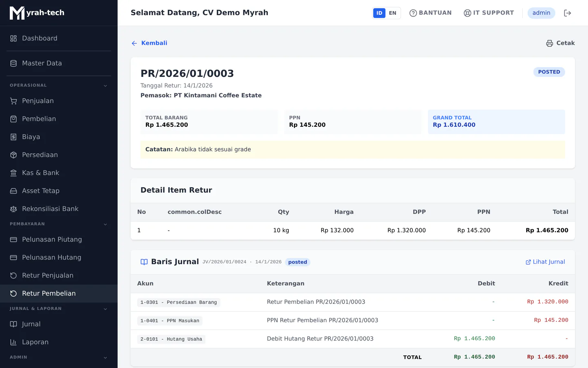Click the Asset Tetap icon
588x368 pixels.
[x=13, y=191]
